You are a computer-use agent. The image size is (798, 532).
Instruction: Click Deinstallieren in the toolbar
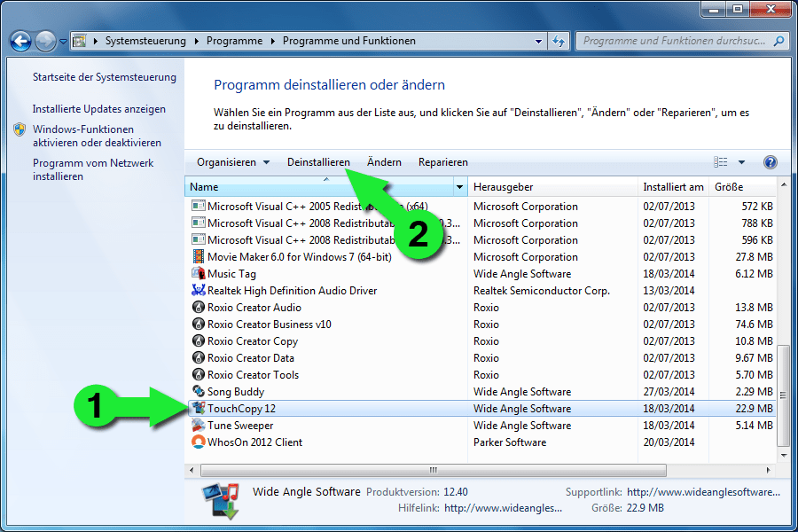click(318, 162)
